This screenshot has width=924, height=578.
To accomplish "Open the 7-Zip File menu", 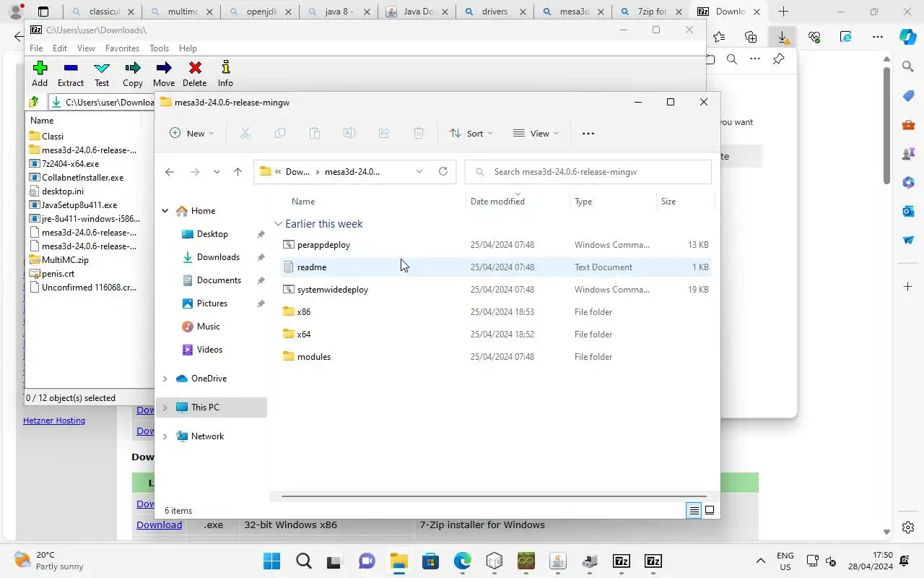I will point(35,48).
